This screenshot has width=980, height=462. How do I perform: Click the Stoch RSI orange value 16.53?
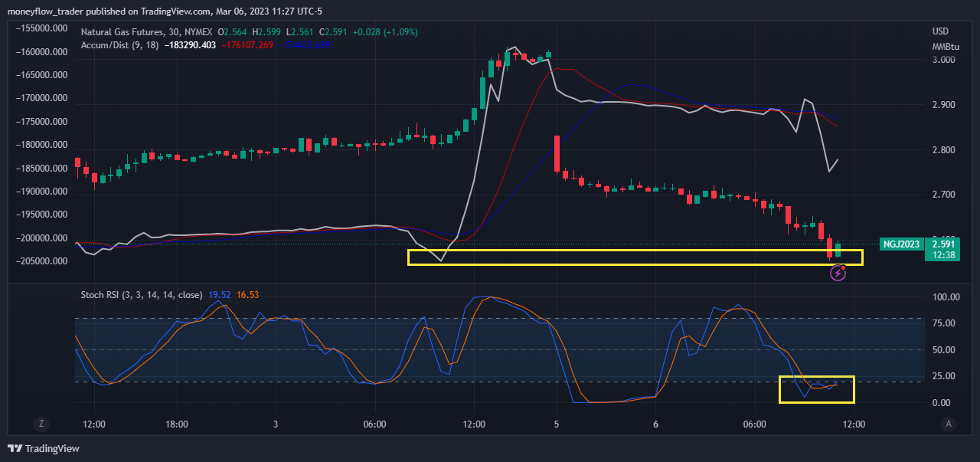(x=247, y=295)
